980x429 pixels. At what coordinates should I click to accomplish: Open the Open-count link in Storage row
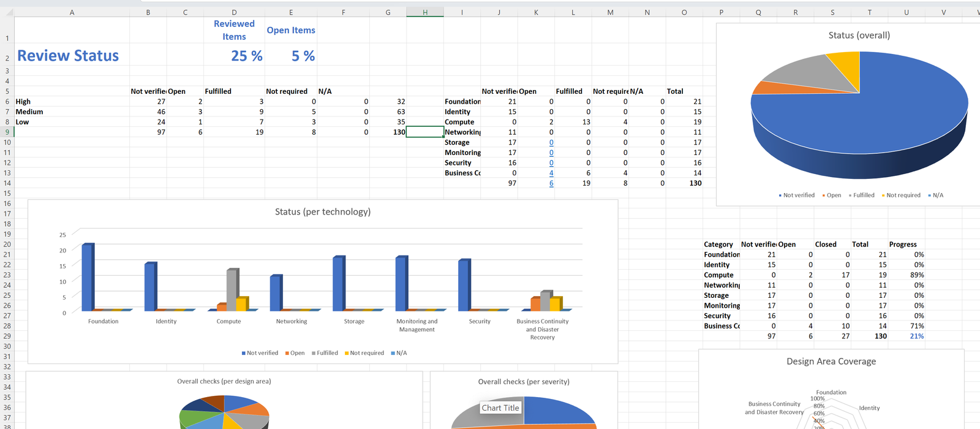point(551,142)
